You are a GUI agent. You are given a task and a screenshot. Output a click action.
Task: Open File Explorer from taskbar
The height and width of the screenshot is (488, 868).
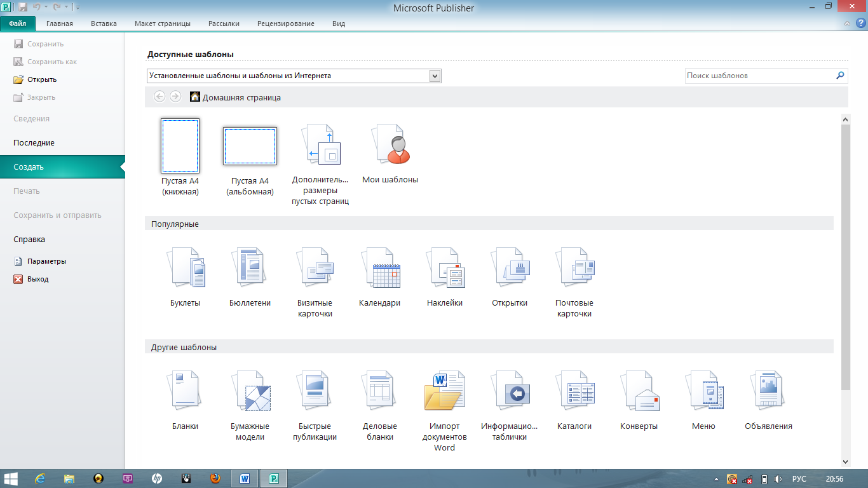pyautogui.click(x=69, y=478)
